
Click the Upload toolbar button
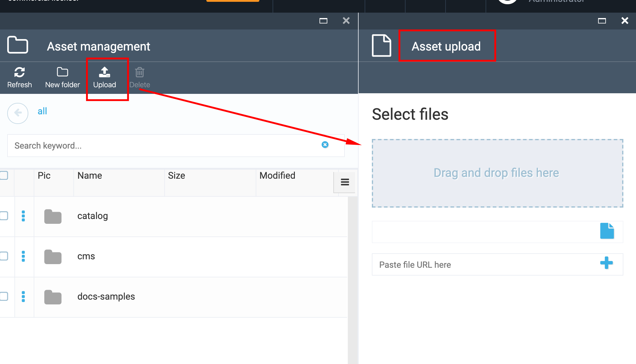(104, 77)
